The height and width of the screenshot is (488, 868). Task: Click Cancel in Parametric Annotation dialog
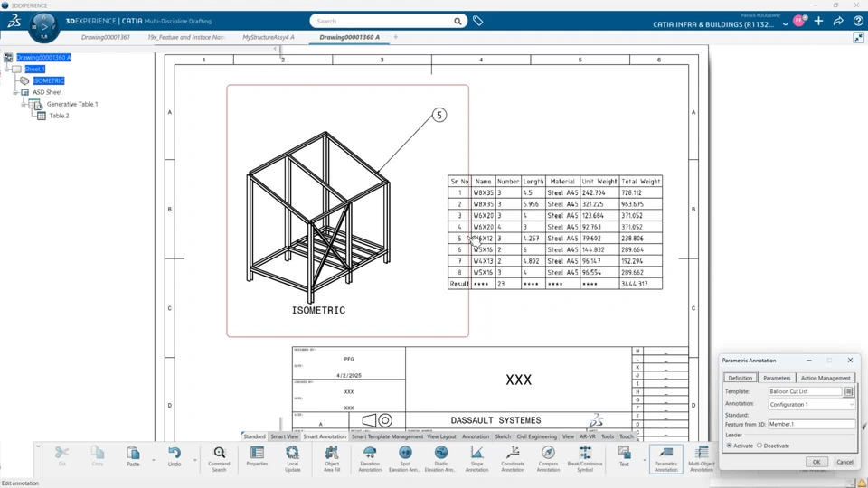[844, 462]
